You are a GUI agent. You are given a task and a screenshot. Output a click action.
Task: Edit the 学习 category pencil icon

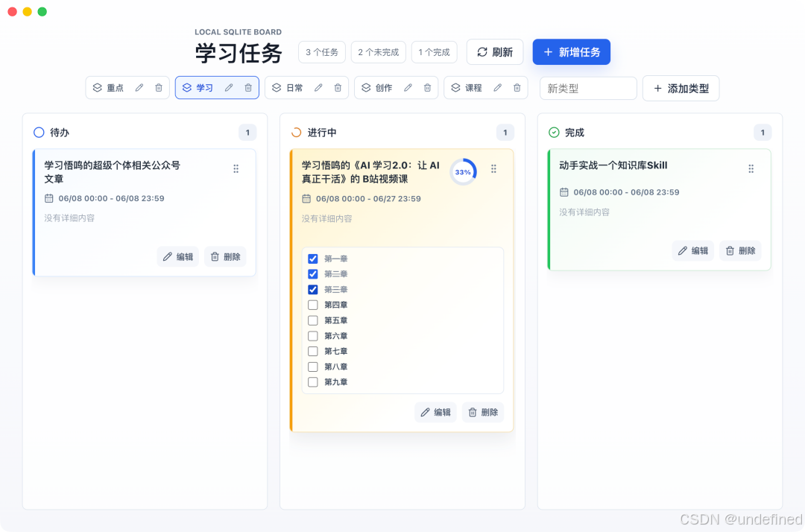229,88
